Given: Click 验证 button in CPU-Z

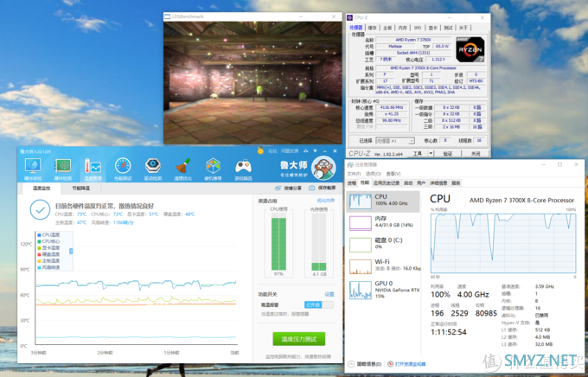Looking at the screenshot, I should click(x=448, y=153).
